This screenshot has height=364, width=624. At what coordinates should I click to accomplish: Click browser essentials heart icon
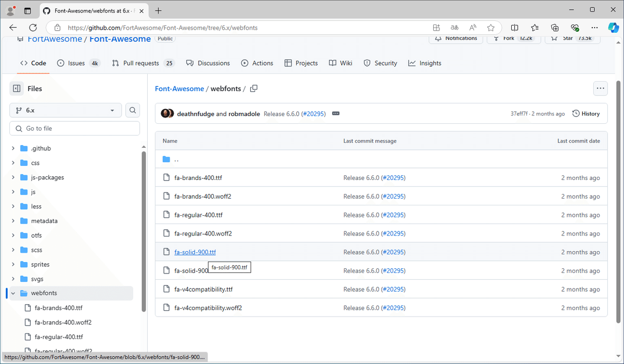point(575,28)
